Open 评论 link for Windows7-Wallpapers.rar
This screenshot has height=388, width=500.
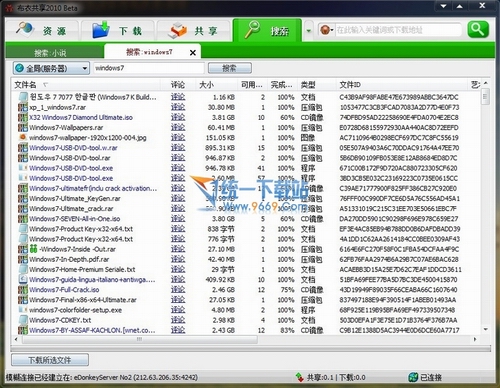coord(178,127)
